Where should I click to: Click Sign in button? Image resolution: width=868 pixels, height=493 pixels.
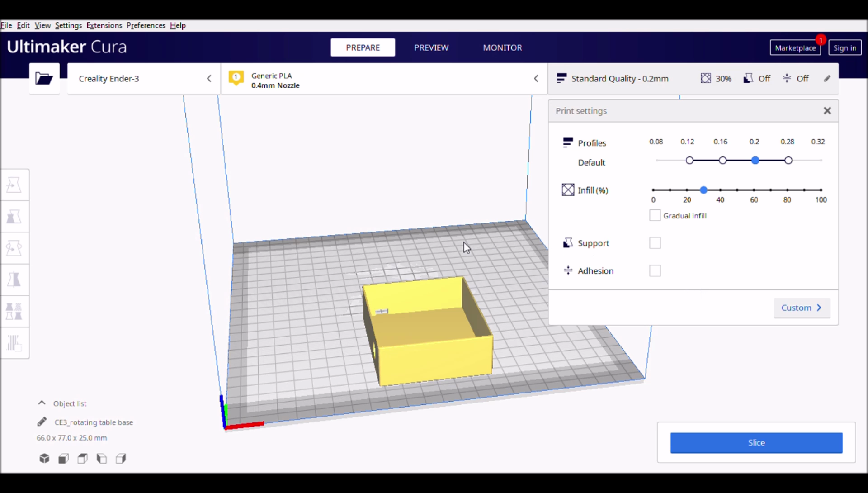(845, 47)
